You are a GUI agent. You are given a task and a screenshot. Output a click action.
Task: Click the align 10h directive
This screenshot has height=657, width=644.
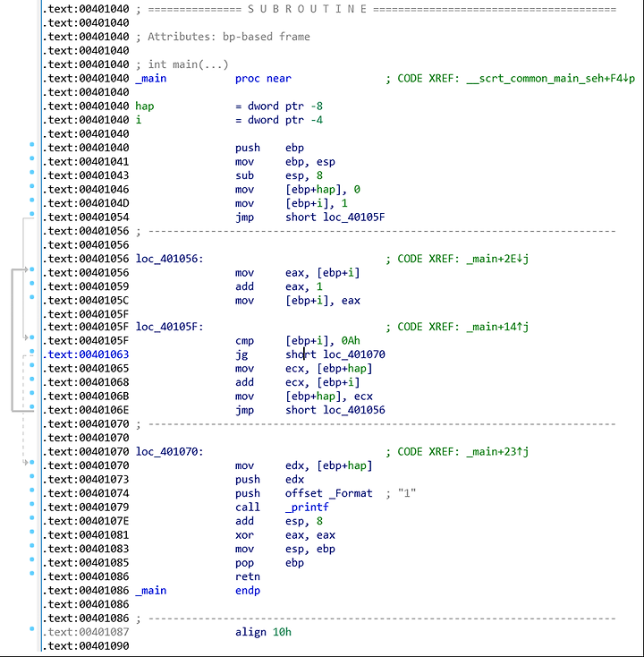coord(263,632)
